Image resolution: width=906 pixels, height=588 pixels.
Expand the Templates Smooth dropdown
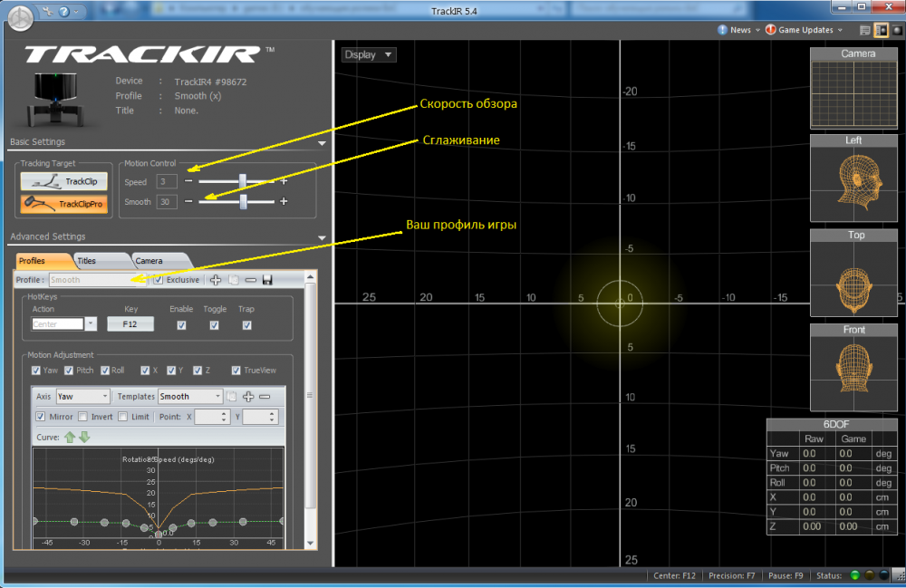click(x=190, y=397)
